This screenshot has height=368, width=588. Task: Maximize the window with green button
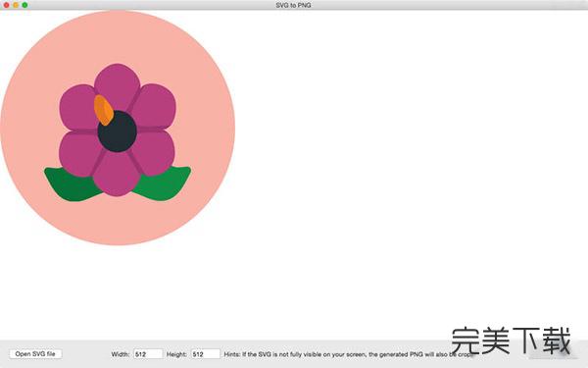point(24,5)
